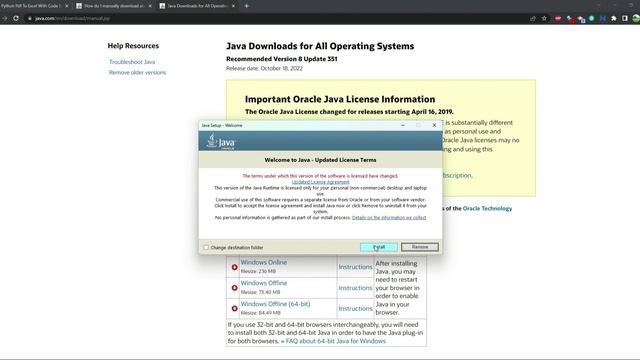Viewport: 640px width, 360px height.
Task: Open a new tab with the plus icon
Action: (247, 6)
